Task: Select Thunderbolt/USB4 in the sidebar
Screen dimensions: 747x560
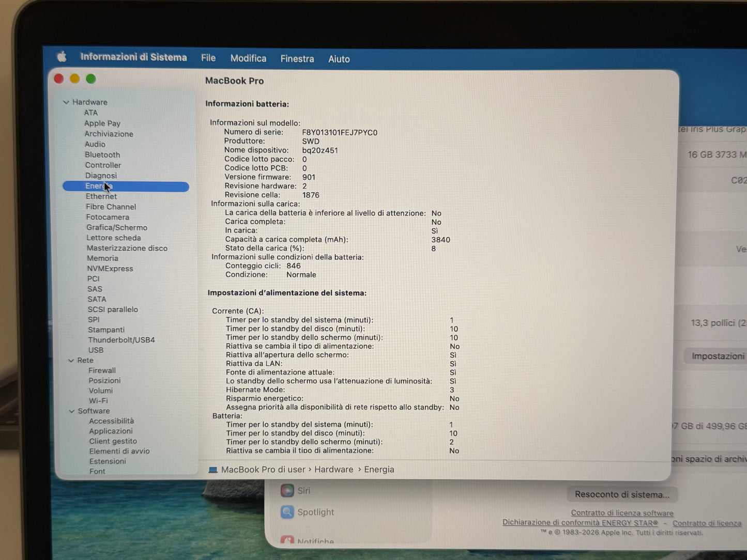Action: click(121, 340)
